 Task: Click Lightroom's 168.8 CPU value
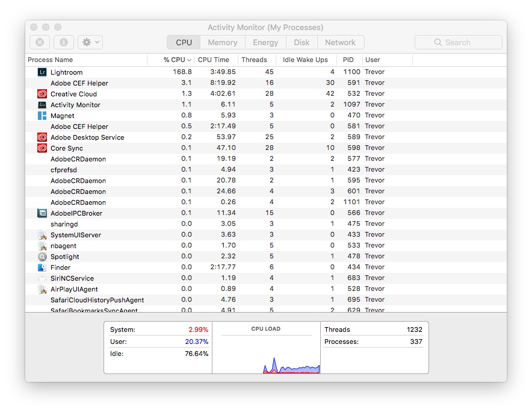click(182, 72)
